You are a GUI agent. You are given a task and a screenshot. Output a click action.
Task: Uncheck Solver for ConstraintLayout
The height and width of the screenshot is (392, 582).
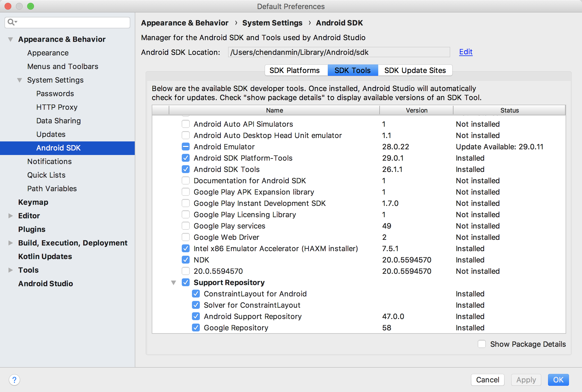pyautogui.click(x=196, y=305)
